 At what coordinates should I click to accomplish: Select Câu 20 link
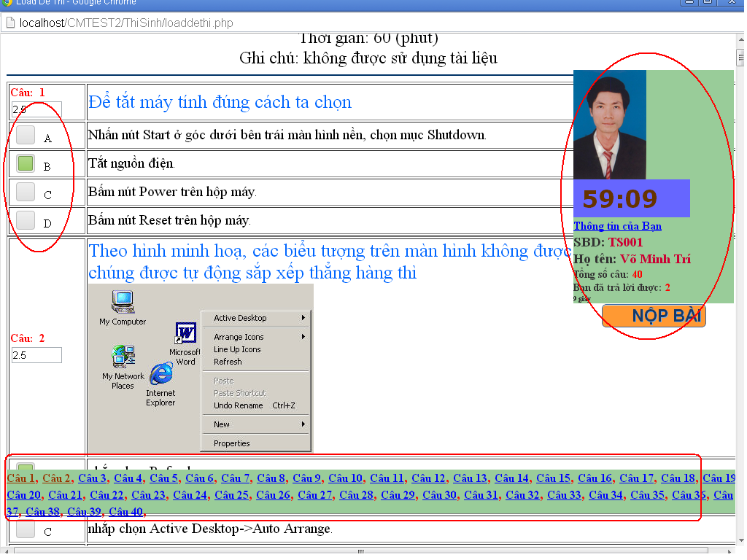pyautogui.click(x=24, y=495)
